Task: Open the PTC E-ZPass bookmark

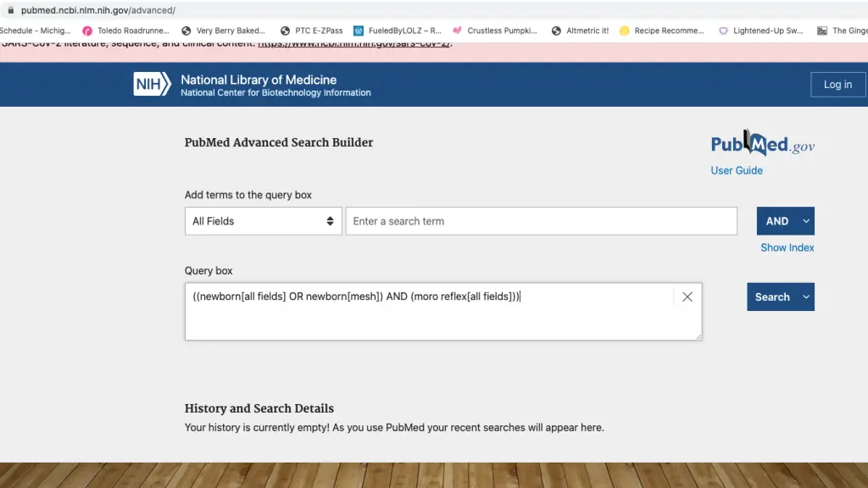Action: 312,31
